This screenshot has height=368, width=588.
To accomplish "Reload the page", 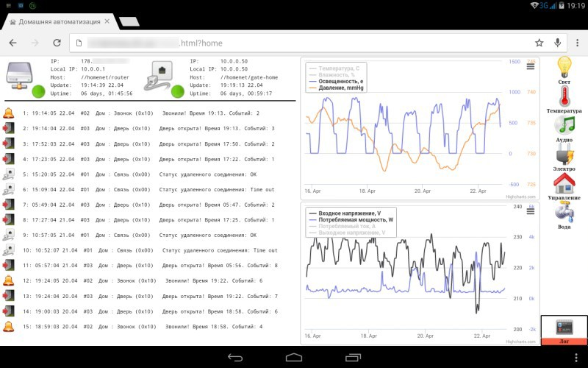I will 57,43.
